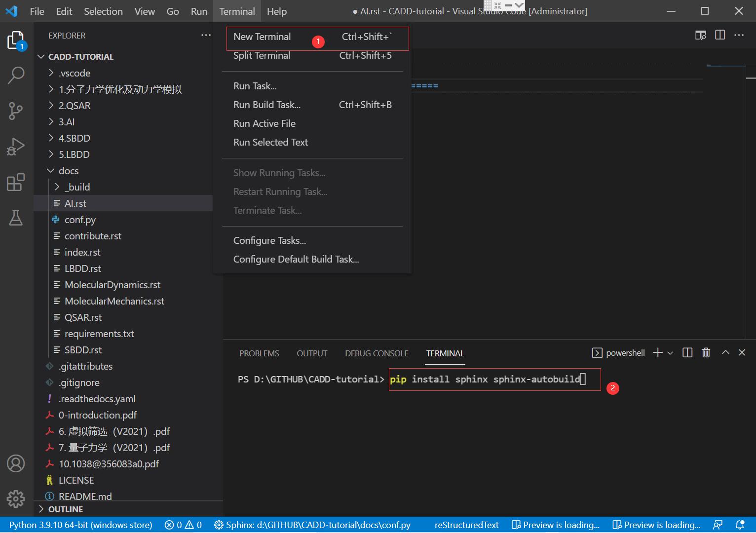Maximize the panel size with caret icon
The width and height of the screenshot is (756, 533).
(725, 352)
